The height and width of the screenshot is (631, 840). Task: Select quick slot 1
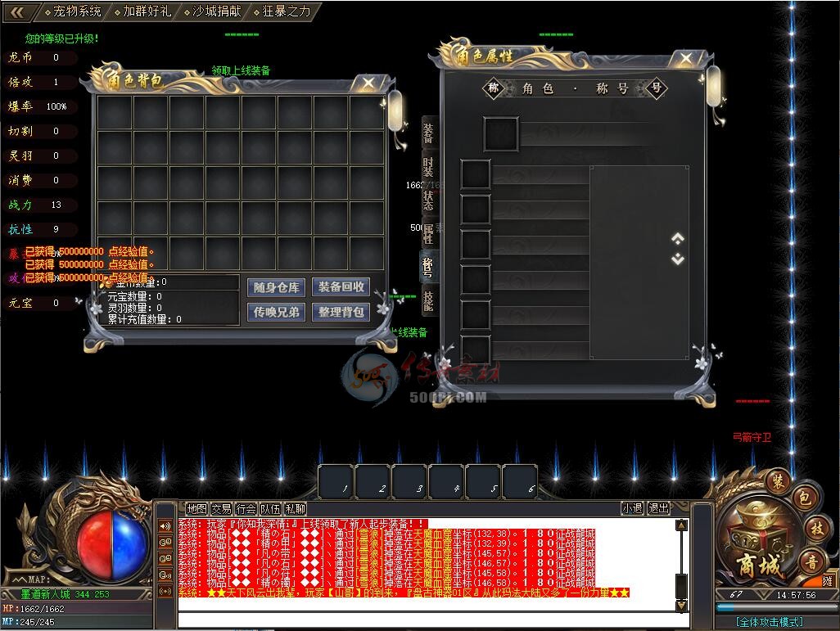coord(336,482)
